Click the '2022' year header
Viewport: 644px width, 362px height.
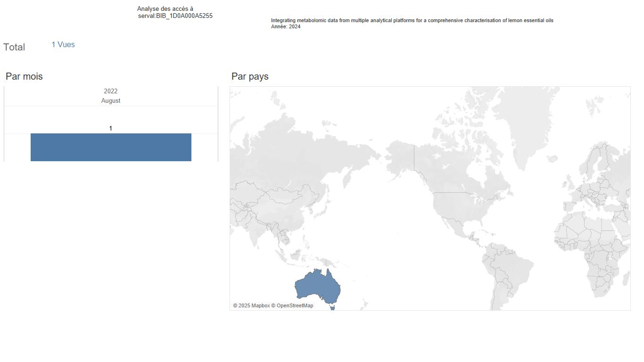click(x=111, y=91)
